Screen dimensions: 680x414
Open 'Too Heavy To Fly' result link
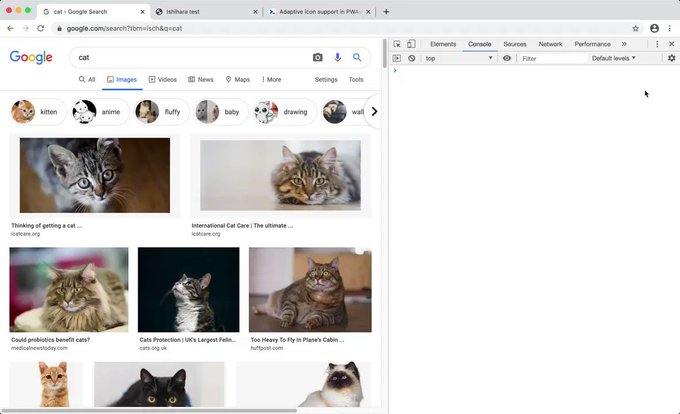tap(297, 340)
